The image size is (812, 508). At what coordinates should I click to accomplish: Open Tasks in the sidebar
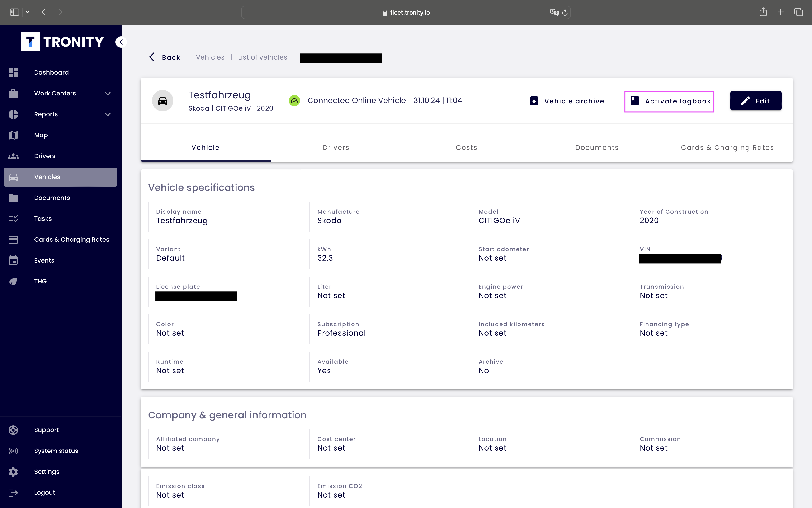(61, 219)
